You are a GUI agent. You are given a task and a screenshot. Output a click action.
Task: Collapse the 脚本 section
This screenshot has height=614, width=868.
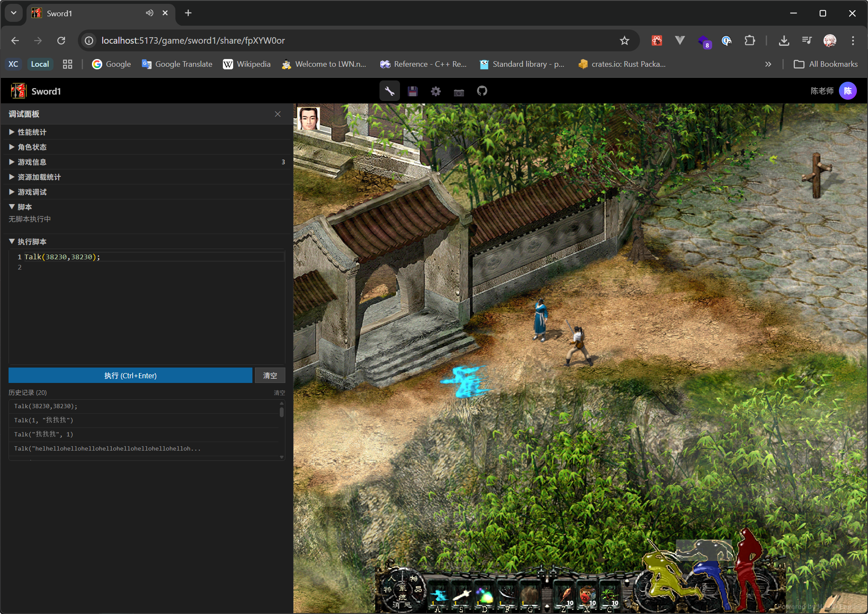tap(147, 207)
